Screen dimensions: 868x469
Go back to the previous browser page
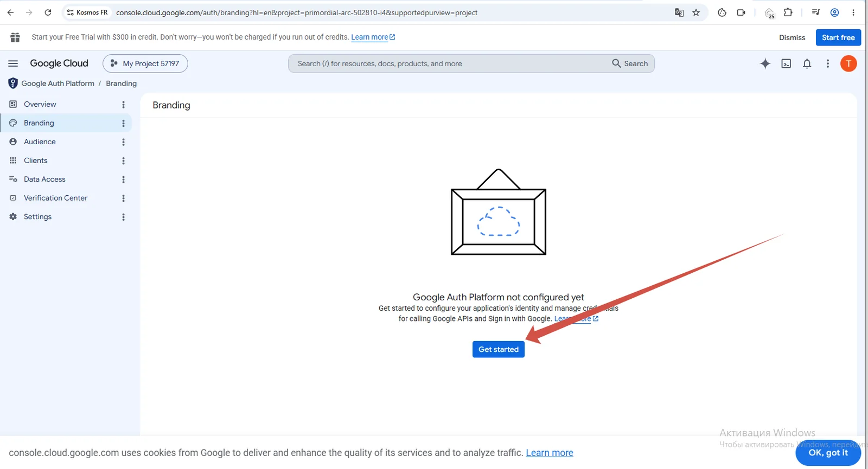(x=11, y=12)
